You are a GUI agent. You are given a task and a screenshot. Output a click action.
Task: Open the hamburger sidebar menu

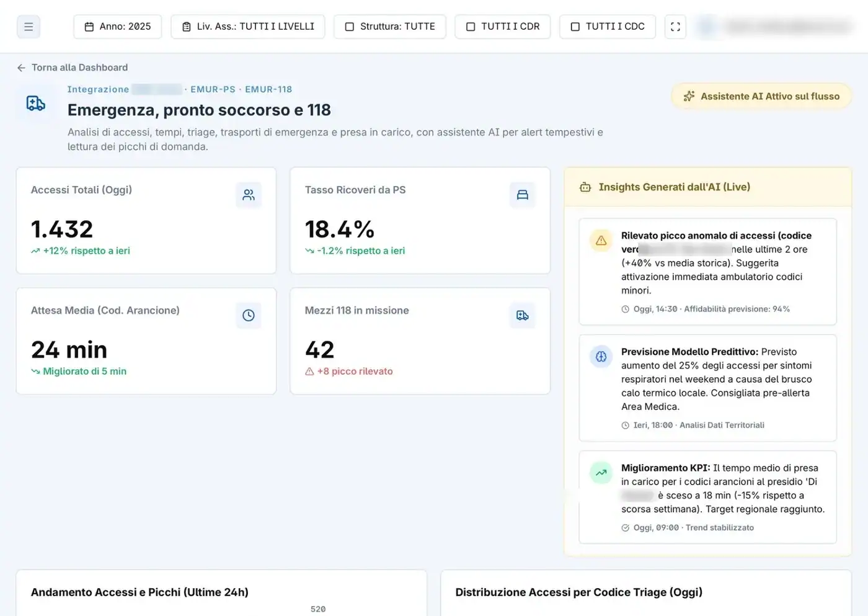click(29, 27)
